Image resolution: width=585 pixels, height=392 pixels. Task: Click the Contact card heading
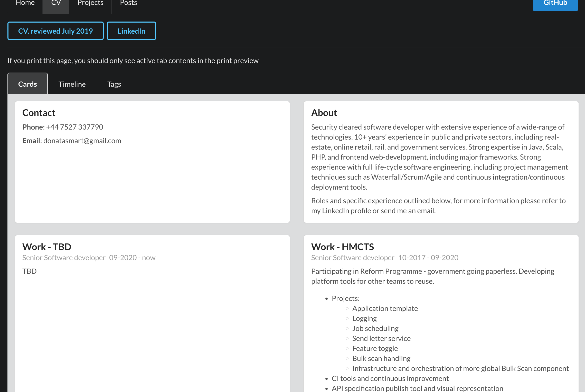[39, 113]
